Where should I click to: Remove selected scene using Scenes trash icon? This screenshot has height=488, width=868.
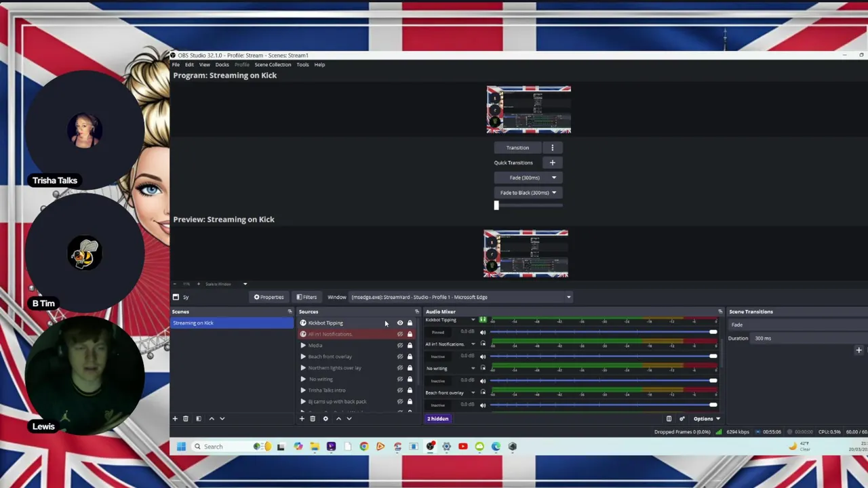pyautogui.click(x=185, y=419)
